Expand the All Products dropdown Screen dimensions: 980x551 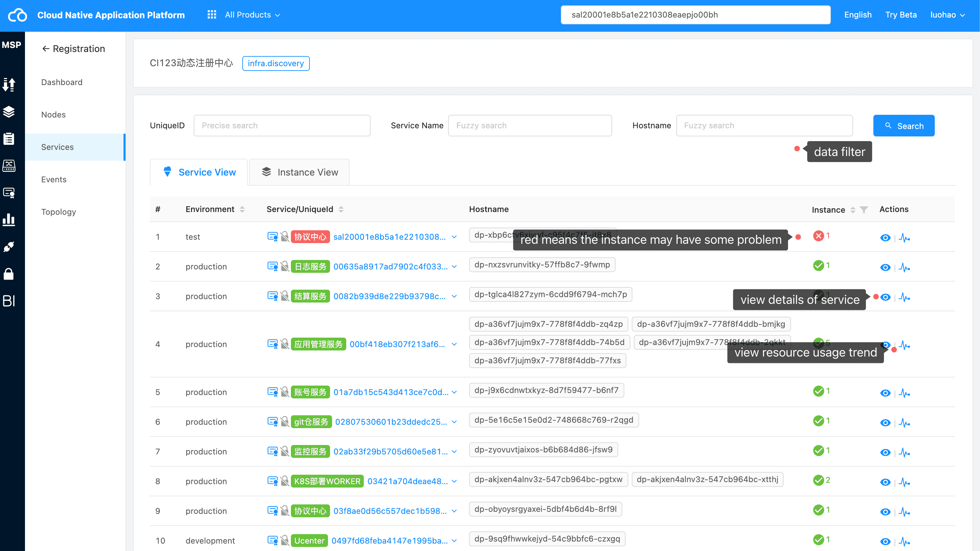point(253,15)
